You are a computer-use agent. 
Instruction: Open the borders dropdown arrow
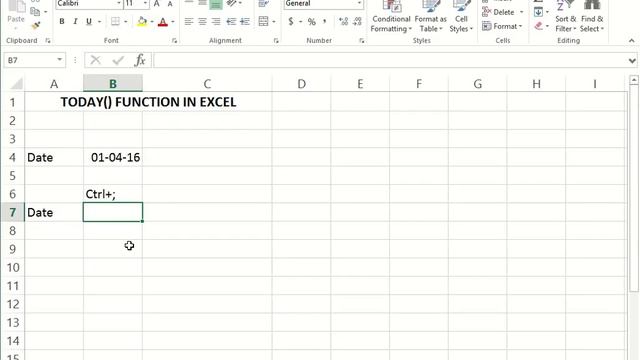point(126,22)
